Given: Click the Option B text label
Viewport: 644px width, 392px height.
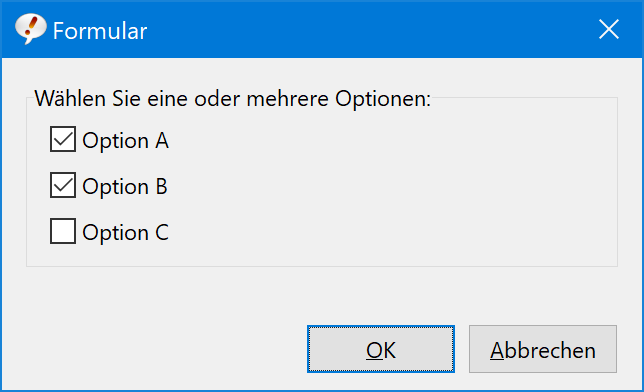Looking at the screenshot, I should (x=125, y=187).
